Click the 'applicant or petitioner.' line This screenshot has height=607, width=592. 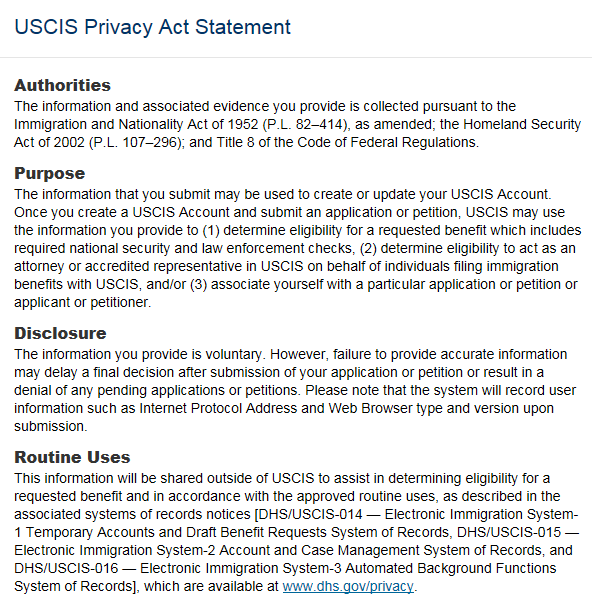82,302
